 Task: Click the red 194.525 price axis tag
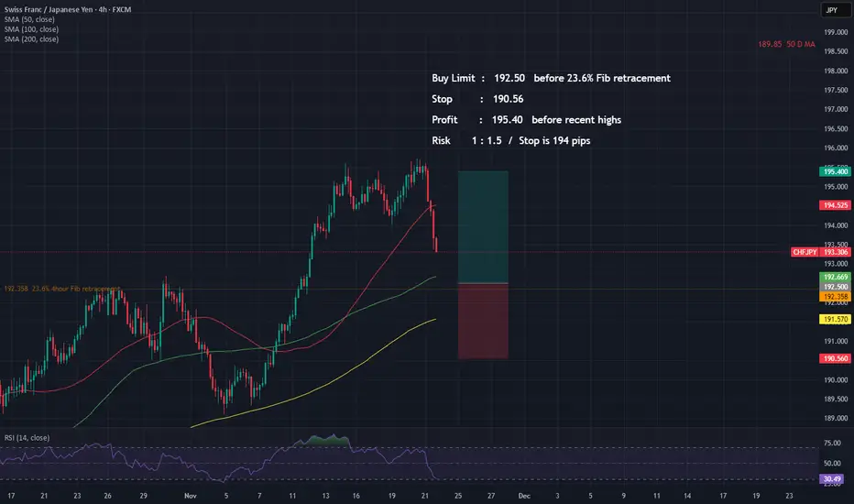(835, 205)
